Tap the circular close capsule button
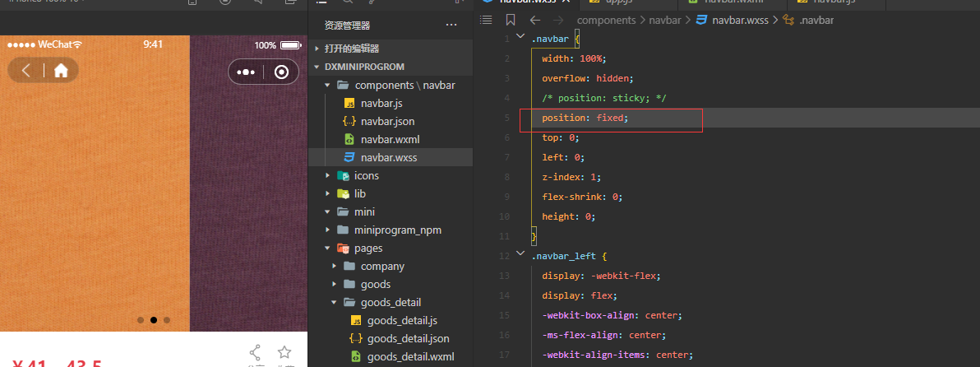Screen dimensions: 980x367 [x=282, y=72]
